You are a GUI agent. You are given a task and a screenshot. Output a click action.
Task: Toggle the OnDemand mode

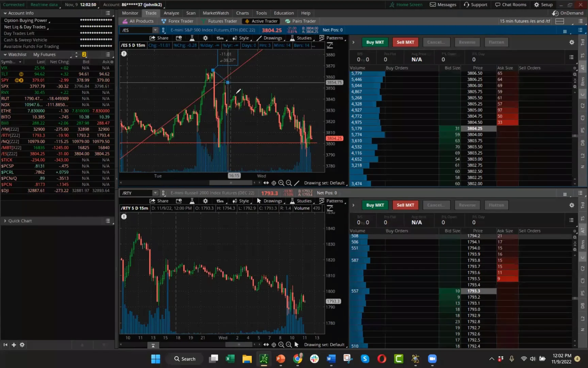[x=568, y=13]
